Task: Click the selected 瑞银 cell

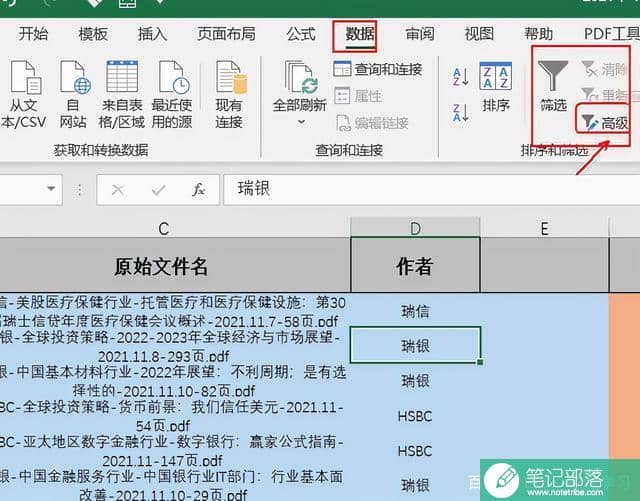Action: click(415, 345)
